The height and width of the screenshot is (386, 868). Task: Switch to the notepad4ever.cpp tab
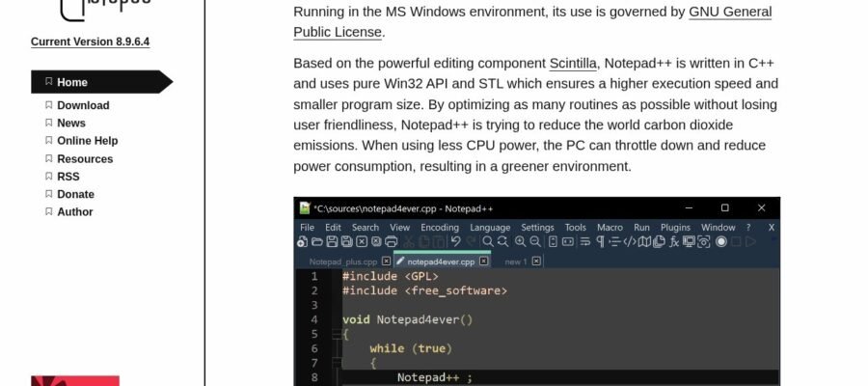pos(441,262)
